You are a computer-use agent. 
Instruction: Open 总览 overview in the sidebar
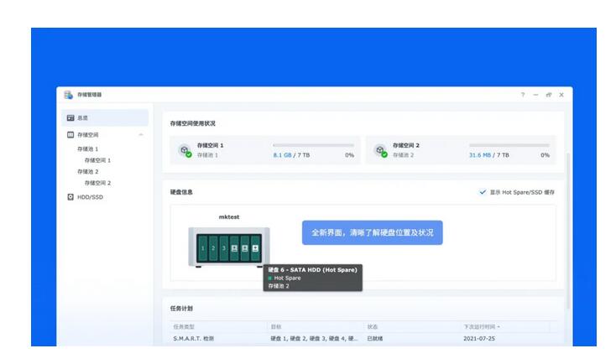[x=82, y=118]
